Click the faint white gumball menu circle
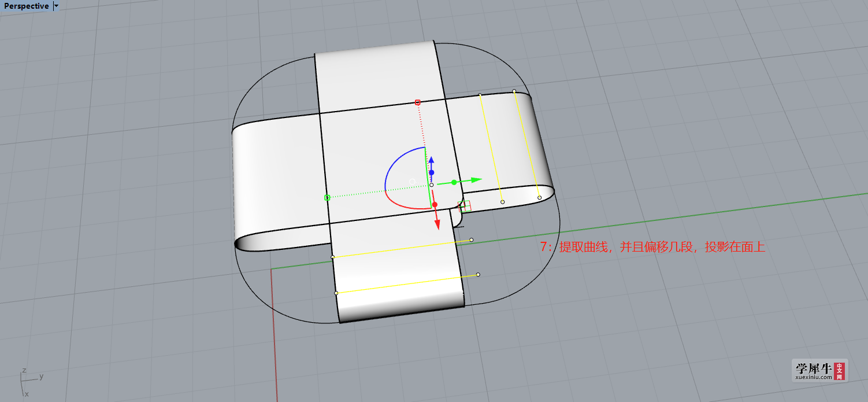This screenshot has width=868, height=402. [x=412, y=182]
